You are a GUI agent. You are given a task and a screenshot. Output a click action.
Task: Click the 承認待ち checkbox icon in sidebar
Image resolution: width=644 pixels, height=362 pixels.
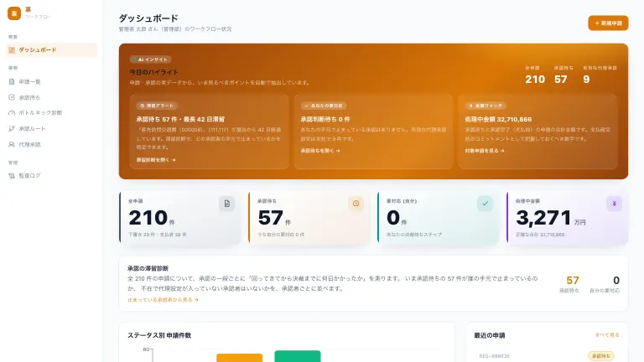(x=12, y=97)
